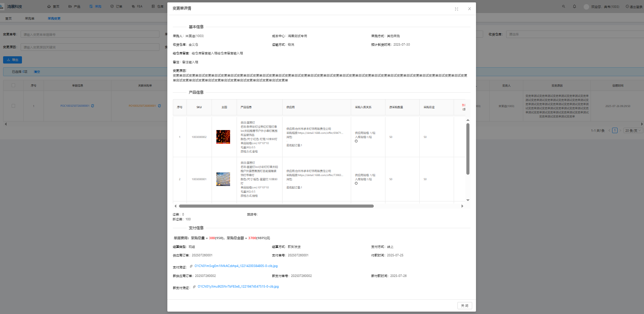Open the 收货仓库 dropdown filter
The width and height of the screenshot is (644, 314).
coord(574,34)
